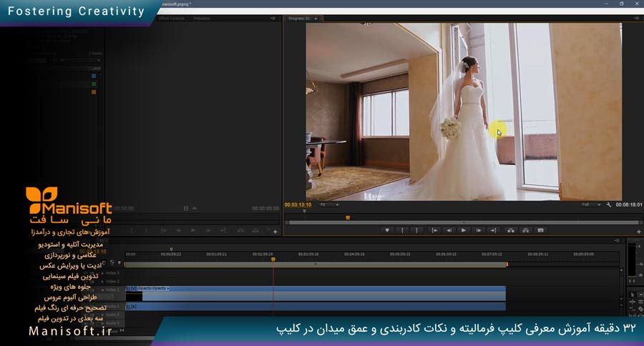
Task: Select the Selection tool
Action: [x=632, y=295]
